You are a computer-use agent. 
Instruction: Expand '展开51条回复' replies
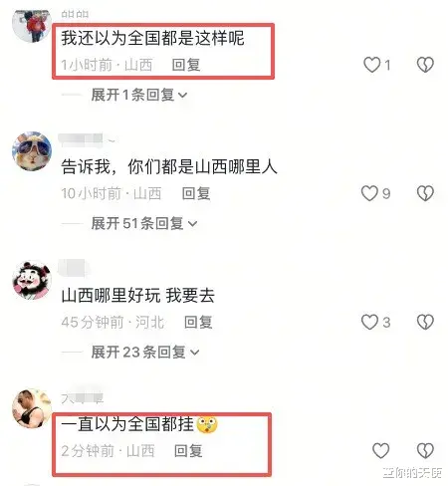(x=144, y=223)
